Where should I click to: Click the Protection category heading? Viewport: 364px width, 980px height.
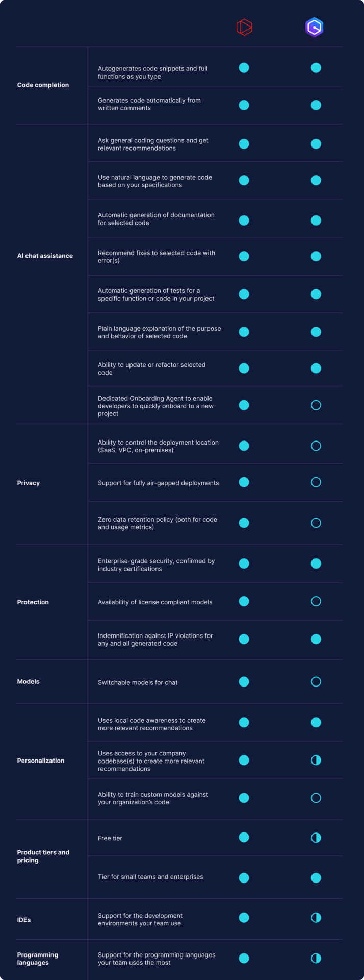click(x=33, y=602)
